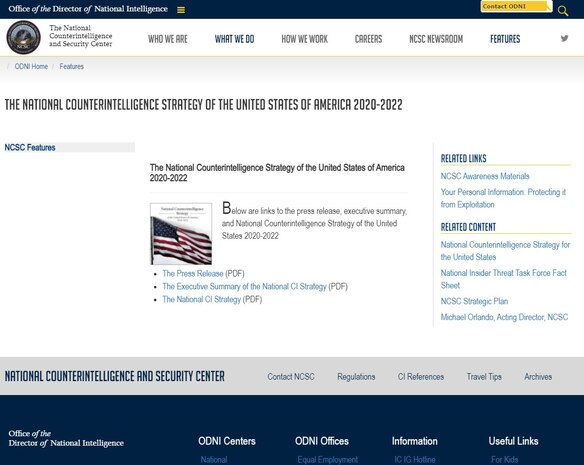Open Your Personal Information: Protecting it link

pos(503,198)
